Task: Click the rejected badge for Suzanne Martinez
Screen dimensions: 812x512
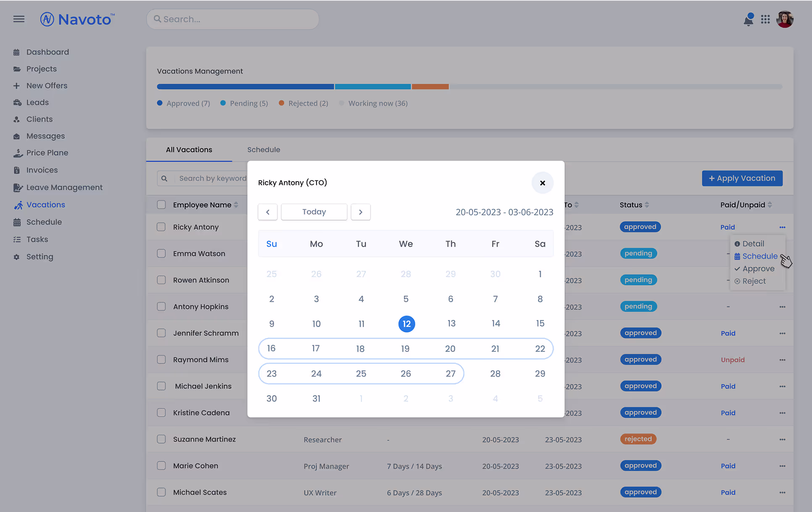Action: click(638, 439)
